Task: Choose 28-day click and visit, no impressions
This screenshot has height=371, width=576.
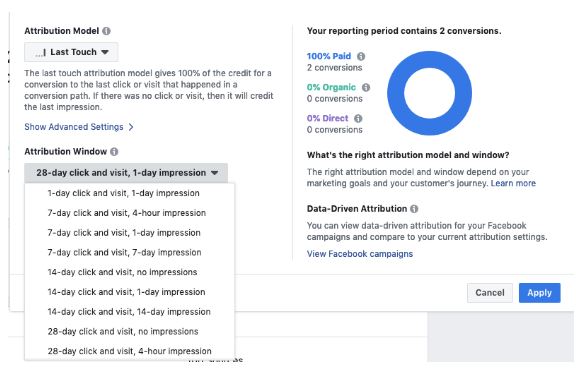Action: [x=129, y=332]
